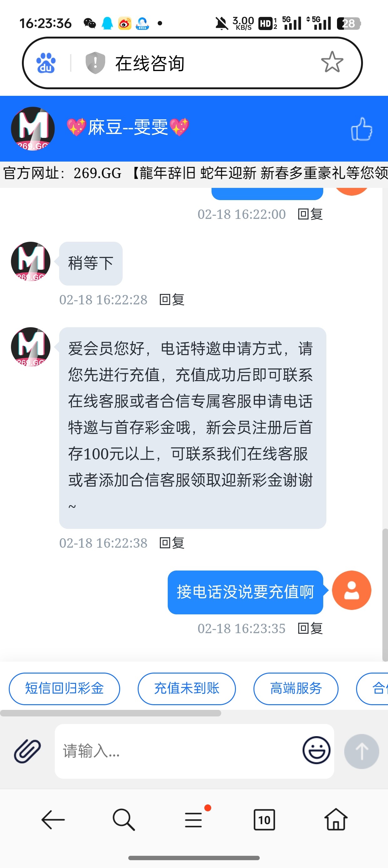Screen dimensions: 388x868
Task: Go to the browser home icon
Action: (335, 819)
